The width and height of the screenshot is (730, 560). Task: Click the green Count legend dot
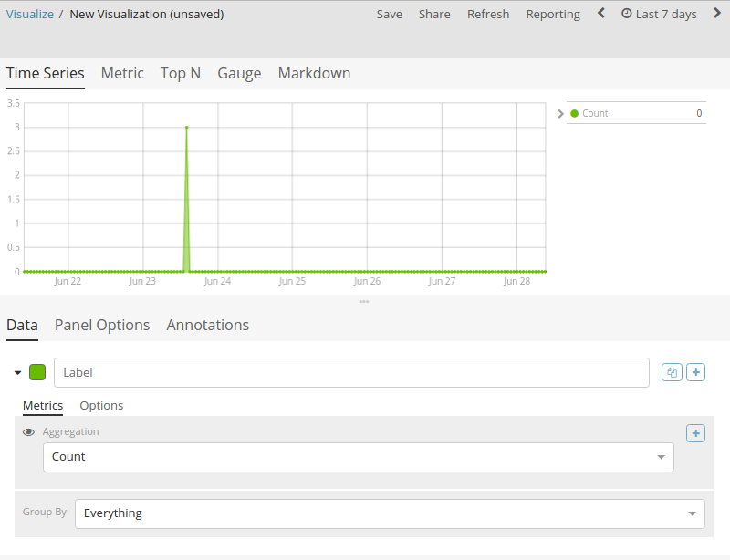(575, 113)
